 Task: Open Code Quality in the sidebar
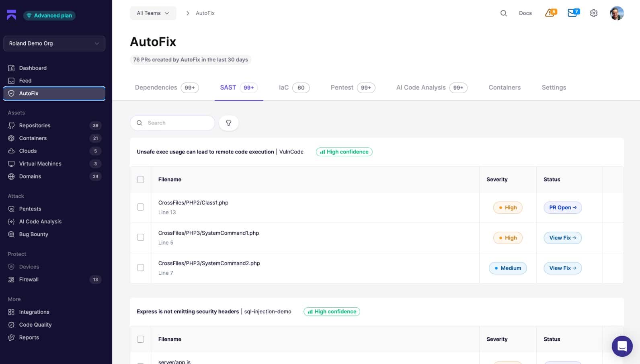point(54,325)
